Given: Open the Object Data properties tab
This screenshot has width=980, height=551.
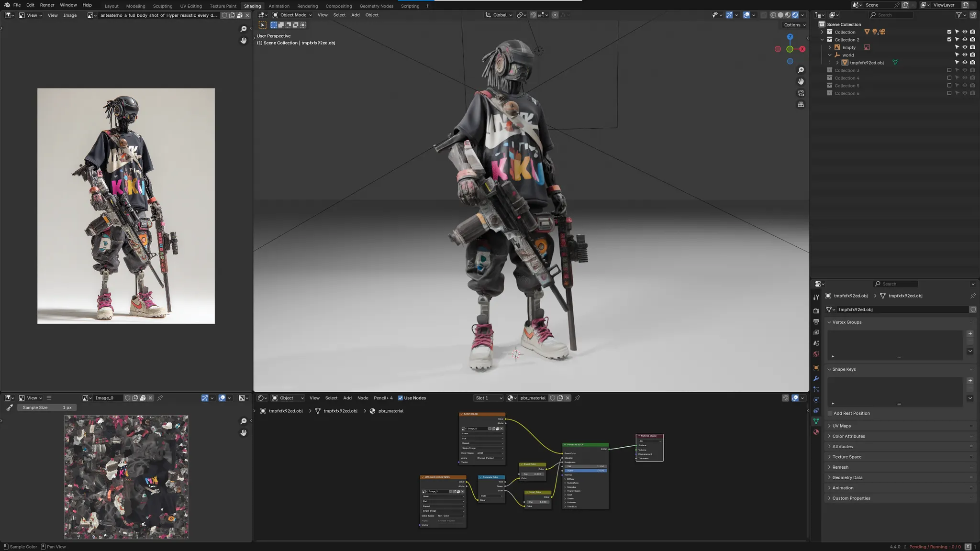Looking at the screenshot, I should click(816, 421).
